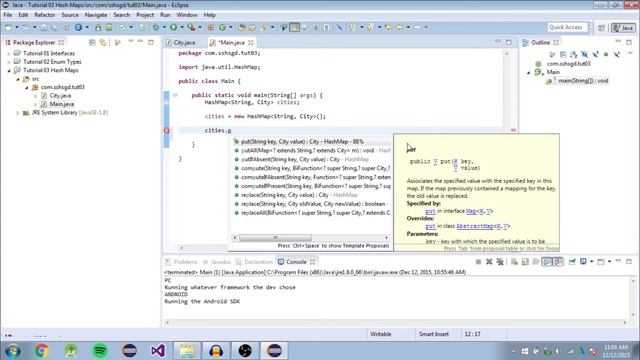
Task: Collapse Main class node in Outline
Action: pos(529,72)
